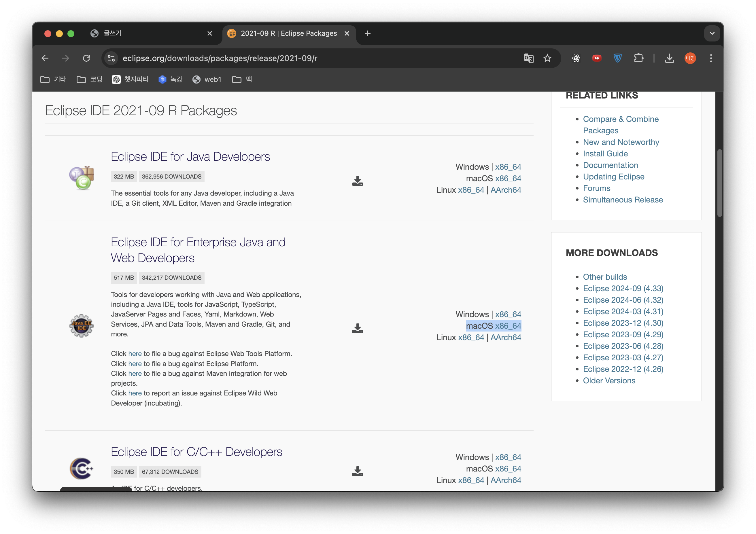
Task: Open the Extensions puzzle icon
Action: 638,58
